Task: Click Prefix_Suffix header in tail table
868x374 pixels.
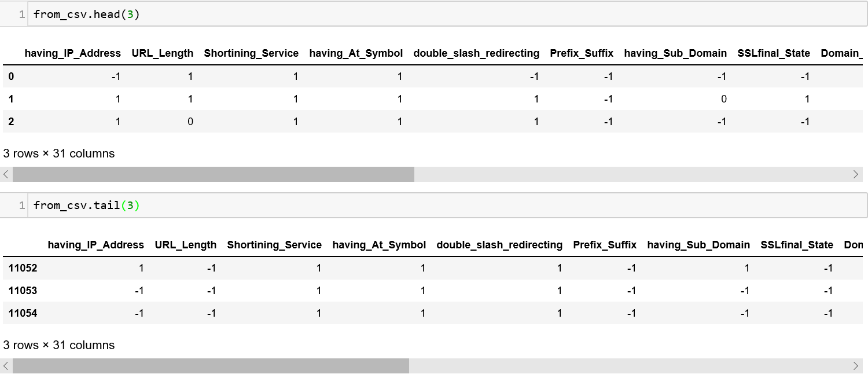Action: pos(605,245)
